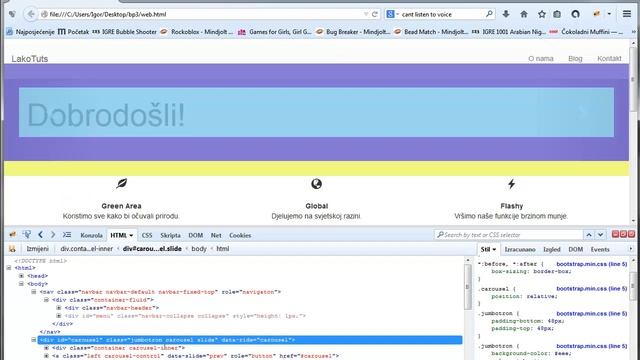Switch to the Izgled side tab
This screenshot has height=360, width=640.
pyautogui.click(x=551, y=249)
